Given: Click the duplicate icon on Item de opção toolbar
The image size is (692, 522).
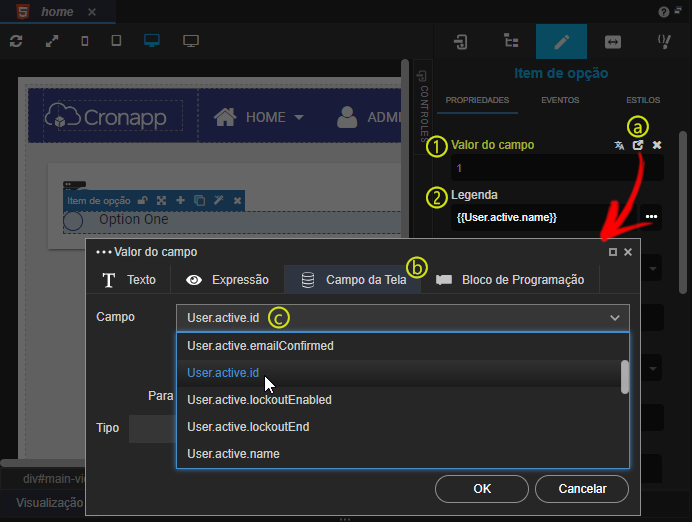Looking at the screenshot, I should pyautogui.click(x=199, y=200).
